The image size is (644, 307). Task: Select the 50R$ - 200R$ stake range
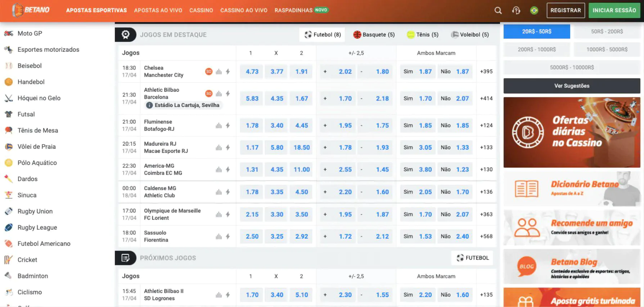click(x=607, y=32)
